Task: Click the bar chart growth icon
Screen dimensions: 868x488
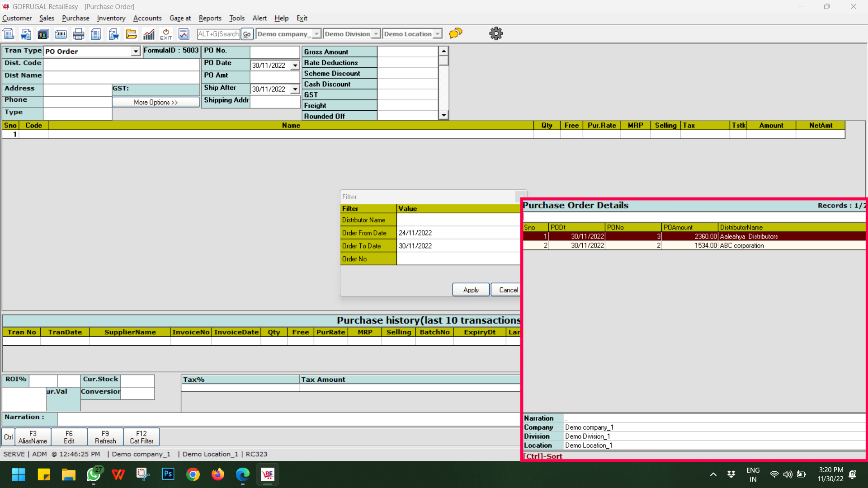Action: pyautogui.click(x=149, y=34)
